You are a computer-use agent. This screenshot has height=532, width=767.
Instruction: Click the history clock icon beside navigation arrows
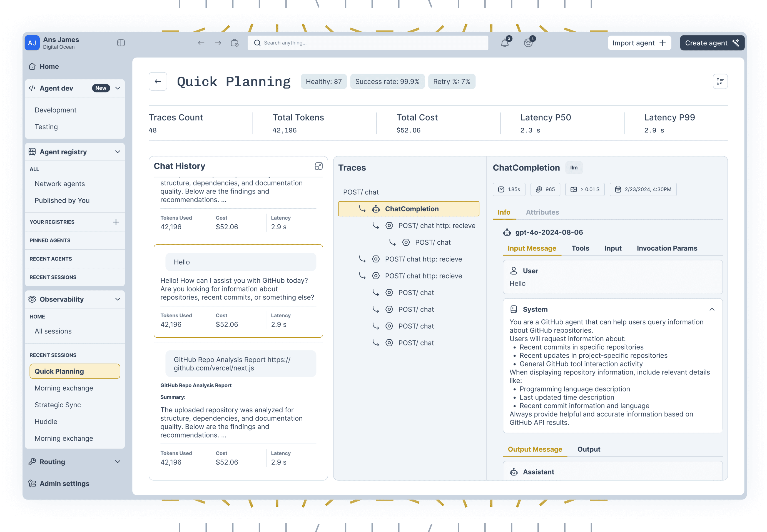tap(235, 43)
